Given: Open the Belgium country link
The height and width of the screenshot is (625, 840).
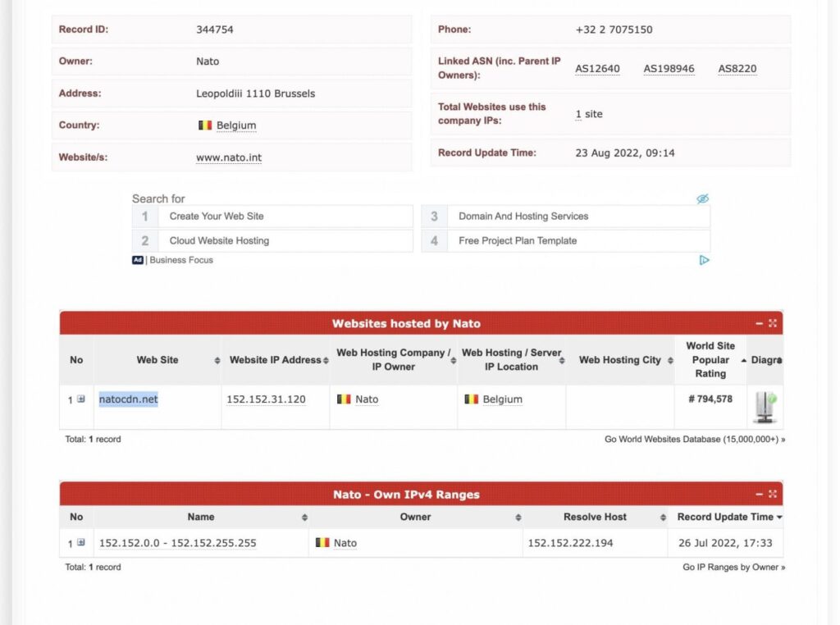Looking at the screenshot, I should pos(236,125).
